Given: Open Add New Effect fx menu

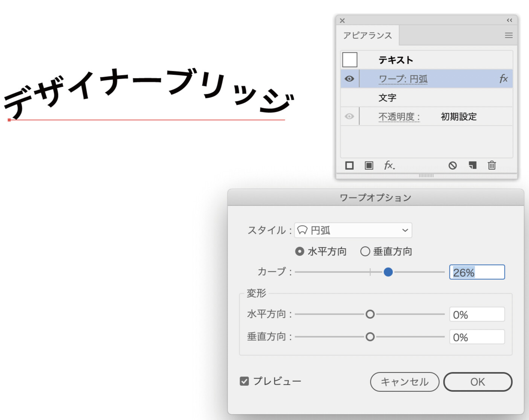Looking at the screenshot, I should point(389,166).
